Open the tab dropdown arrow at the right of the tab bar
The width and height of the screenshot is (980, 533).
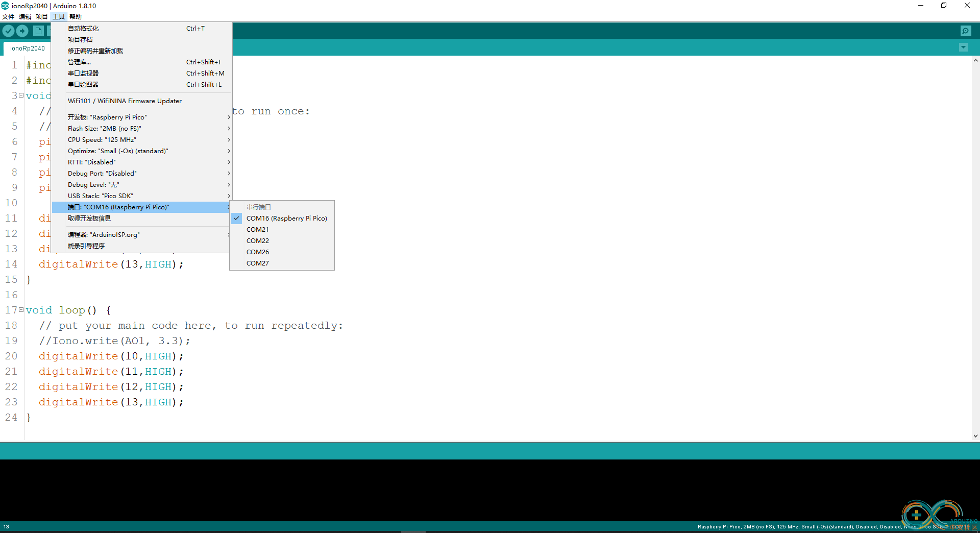963,47
